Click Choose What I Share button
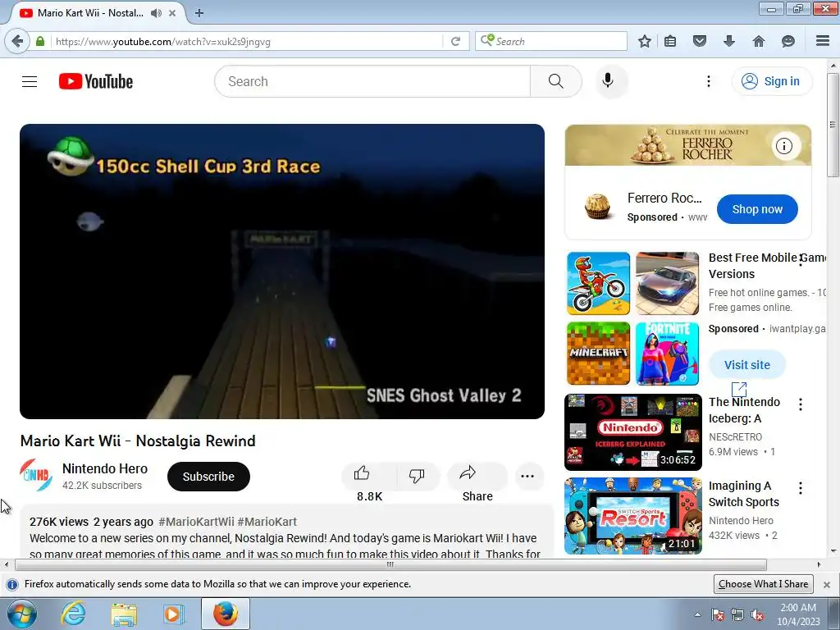The height and width of the screenshot is (630, 840). pyautogui.click(x=763, y=584)
